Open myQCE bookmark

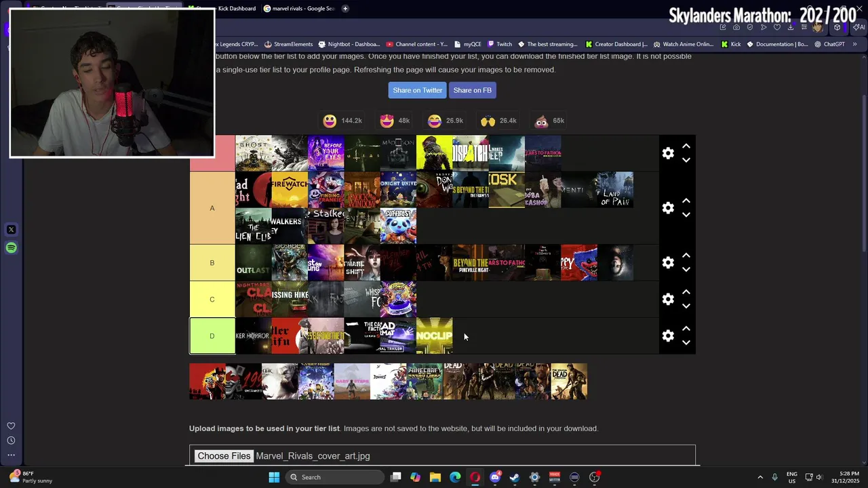467,44
